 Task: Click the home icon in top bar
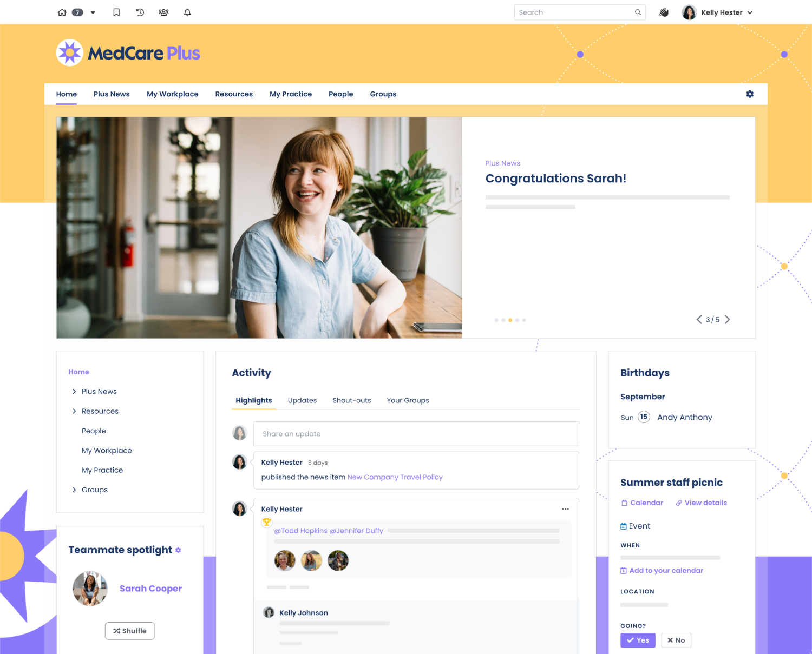pos(62,12)
